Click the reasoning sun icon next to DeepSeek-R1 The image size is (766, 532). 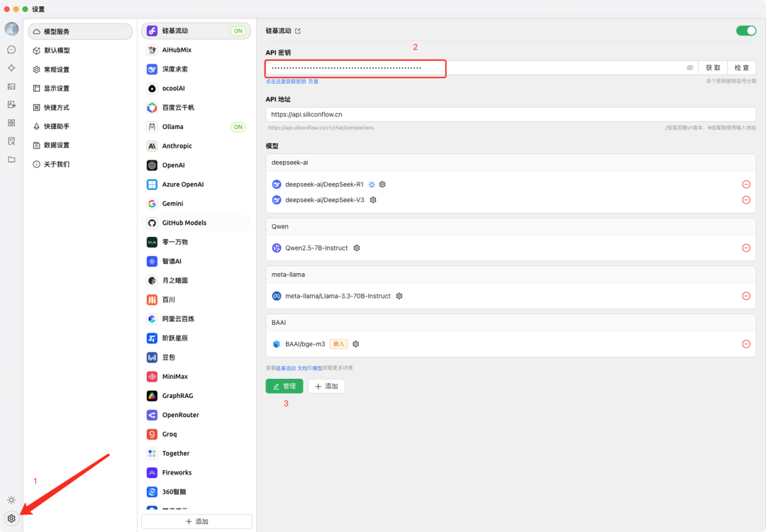point(372,184)
